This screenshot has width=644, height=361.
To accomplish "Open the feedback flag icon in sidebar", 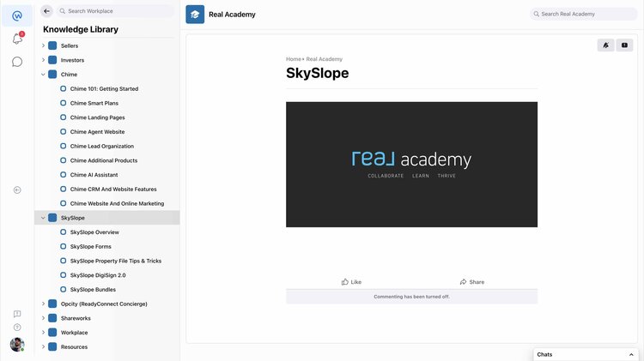I will (17, 314).
